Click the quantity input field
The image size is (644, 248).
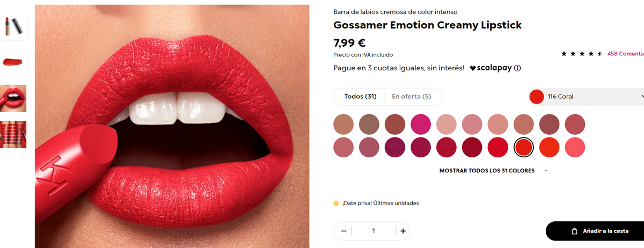click(373, 231)
